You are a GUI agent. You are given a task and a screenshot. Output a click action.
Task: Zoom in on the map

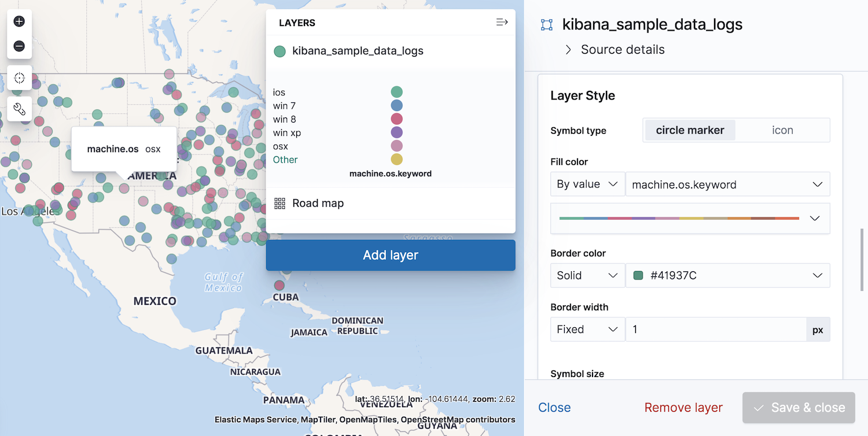(x=19, y=21)
